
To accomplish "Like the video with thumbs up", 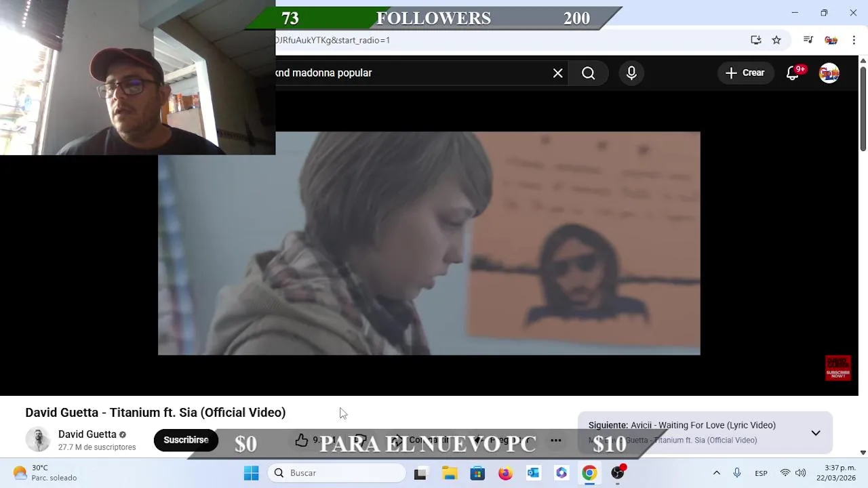I will (x=302, y=441).
